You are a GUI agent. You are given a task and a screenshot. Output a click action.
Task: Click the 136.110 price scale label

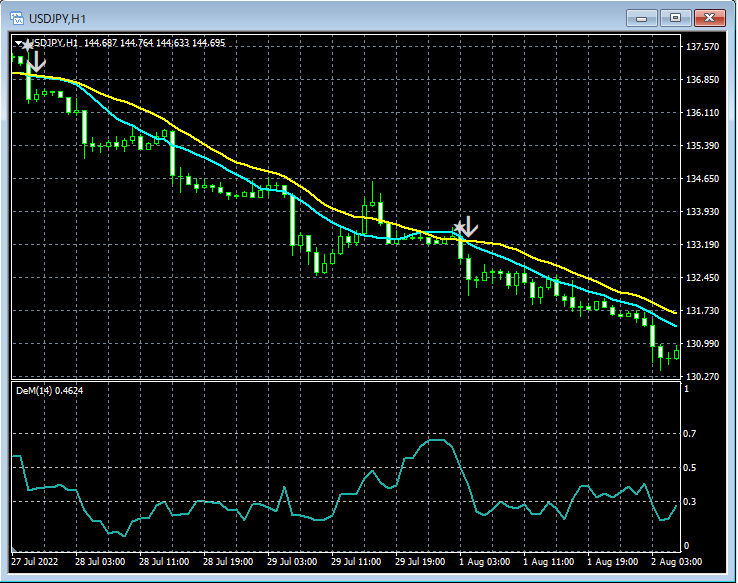702,112
